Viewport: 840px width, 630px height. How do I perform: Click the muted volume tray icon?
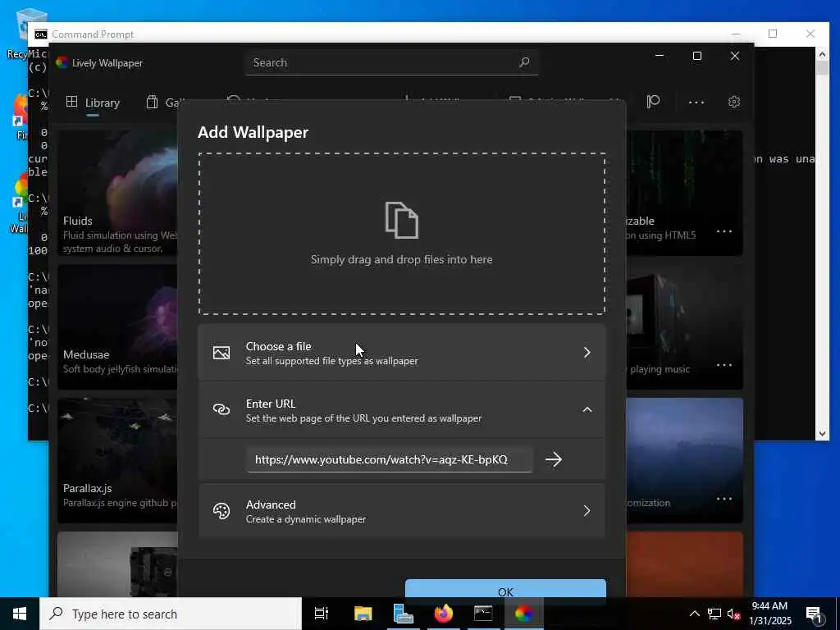[x=733, y=614]
